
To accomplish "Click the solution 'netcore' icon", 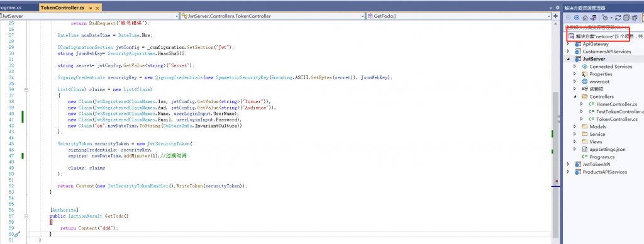I will pos(571,36).
